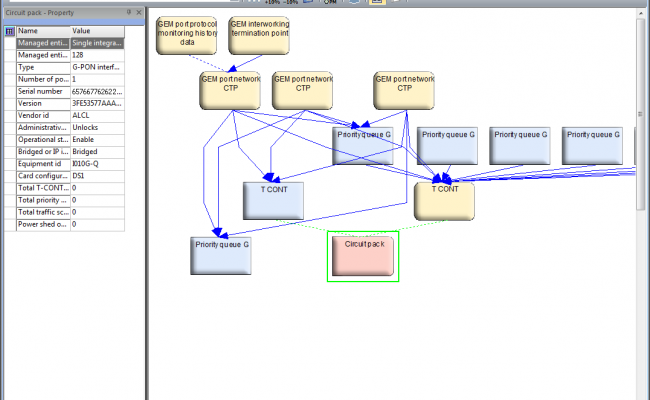Select Priority queue G node at bottom left

click(x=220, y=255)
